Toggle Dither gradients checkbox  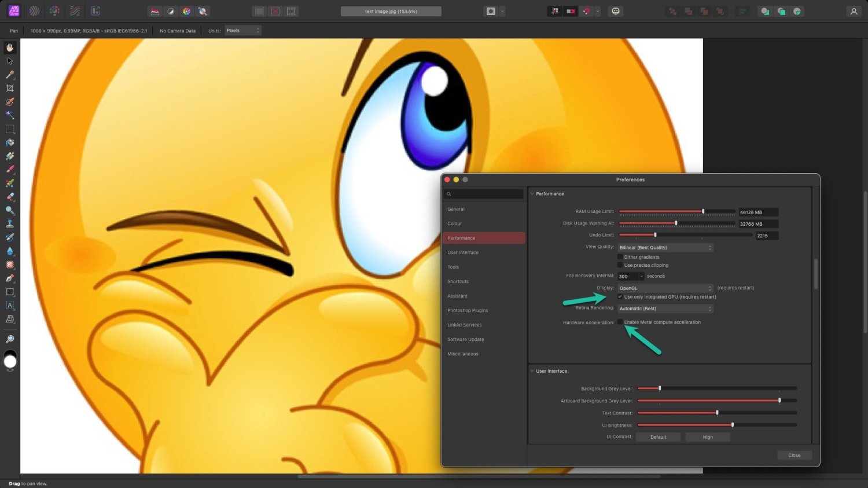pyautogui.click(x=620, y=257)
